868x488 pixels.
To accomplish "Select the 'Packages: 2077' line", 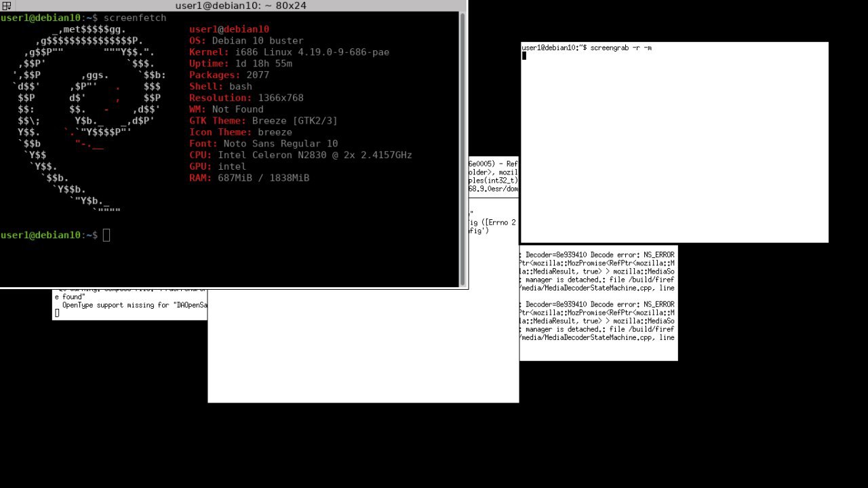I will (229, 75).
